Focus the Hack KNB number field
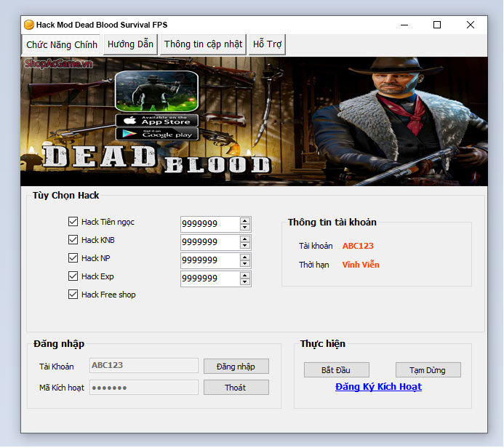The height and width of the screenshot is (448, 504). 210,242
